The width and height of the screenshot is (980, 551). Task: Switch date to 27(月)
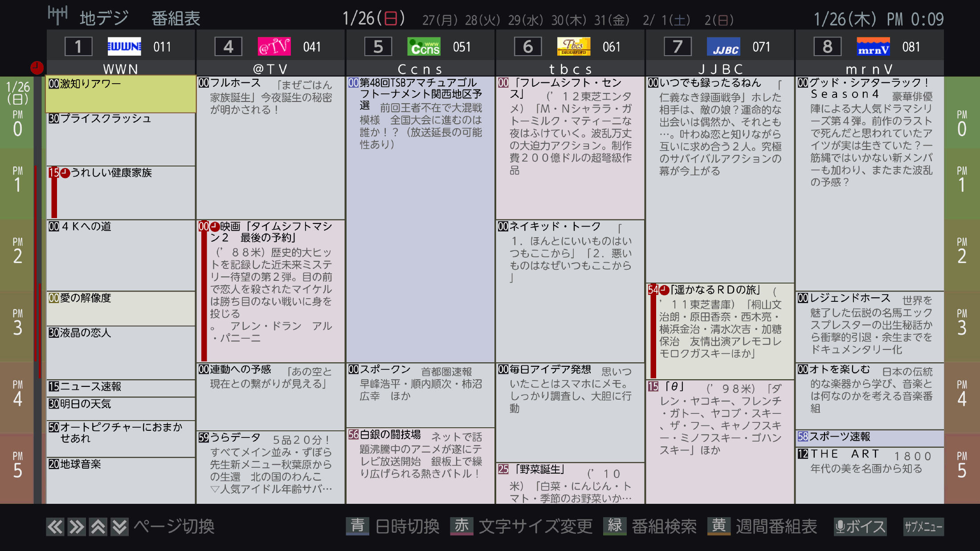[438, 20]
